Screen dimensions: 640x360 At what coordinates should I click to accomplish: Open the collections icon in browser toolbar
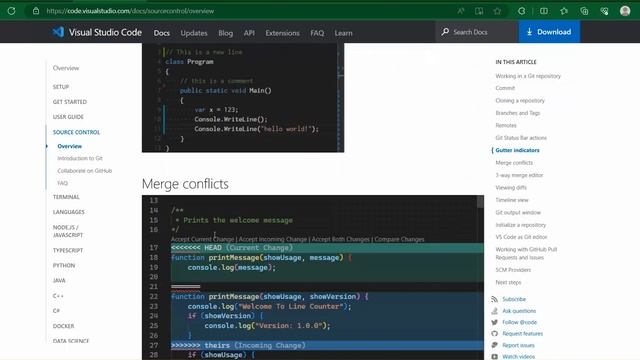(584, 11)
